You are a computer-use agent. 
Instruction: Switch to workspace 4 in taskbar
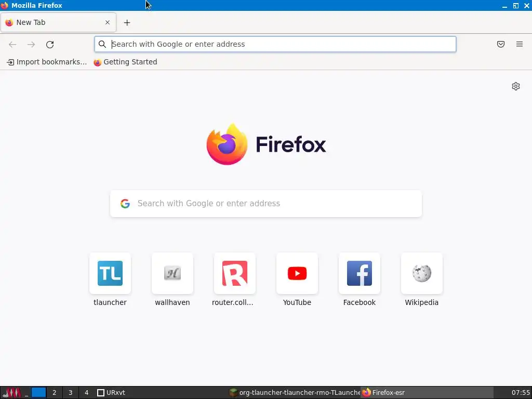[x=87, y=393]
